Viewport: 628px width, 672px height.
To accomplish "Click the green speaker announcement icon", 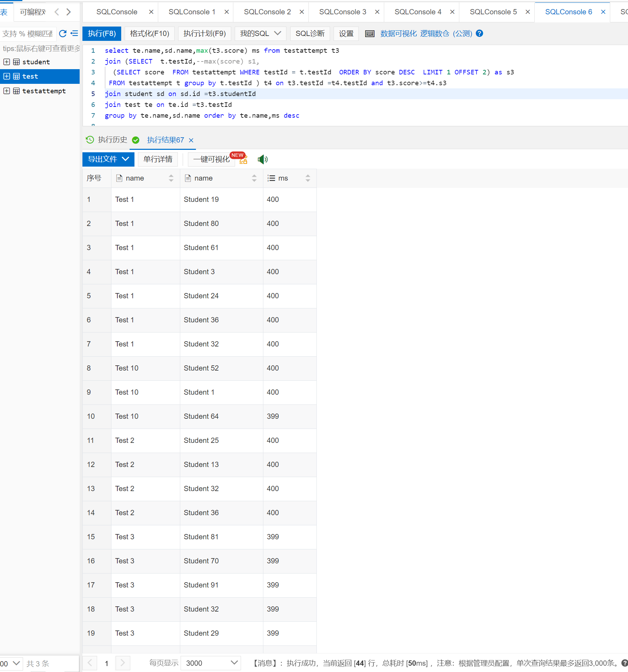I will [263, 159].
